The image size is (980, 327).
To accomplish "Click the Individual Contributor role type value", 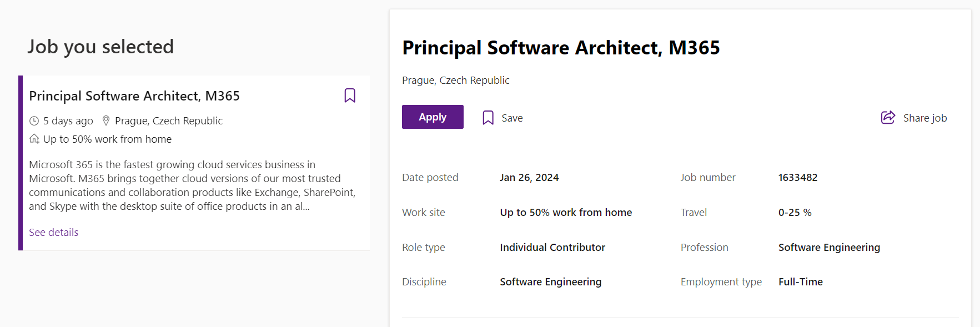I will click(552, 248).
